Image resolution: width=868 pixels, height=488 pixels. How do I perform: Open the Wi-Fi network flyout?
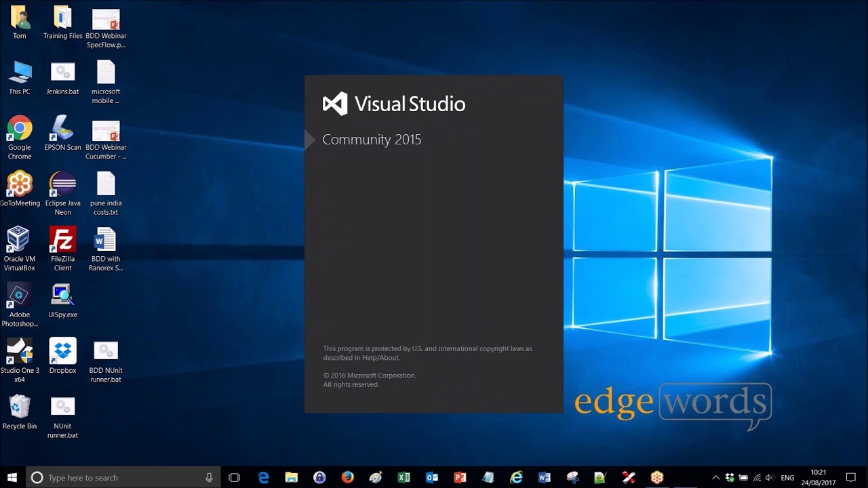757,477
